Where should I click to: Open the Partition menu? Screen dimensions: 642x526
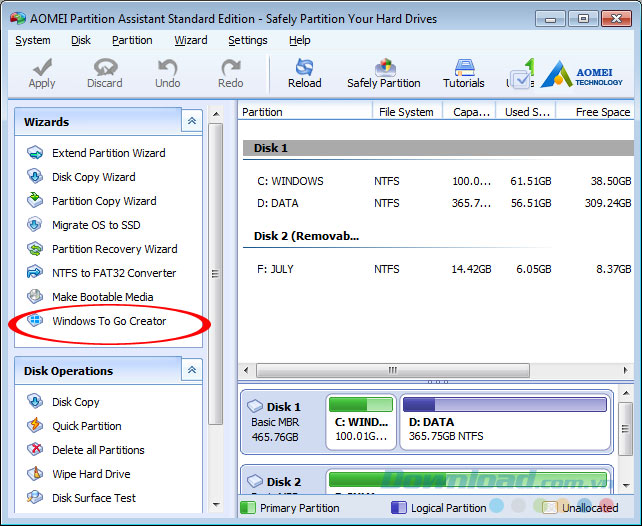pyautogui.click(x=132, y=40)
